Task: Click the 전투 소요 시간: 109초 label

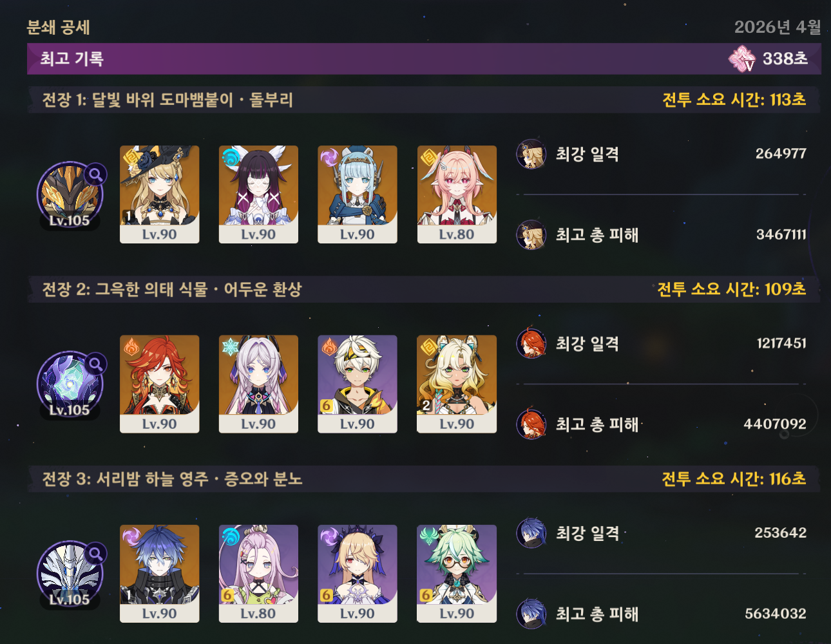Action: tap(731, 289)
